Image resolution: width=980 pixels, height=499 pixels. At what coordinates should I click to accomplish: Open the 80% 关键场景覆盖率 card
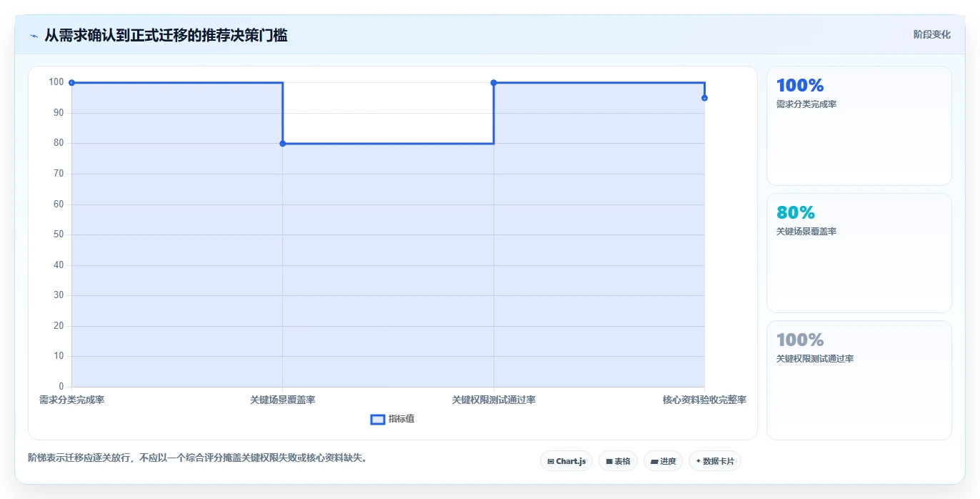click(x=859, y=253)
